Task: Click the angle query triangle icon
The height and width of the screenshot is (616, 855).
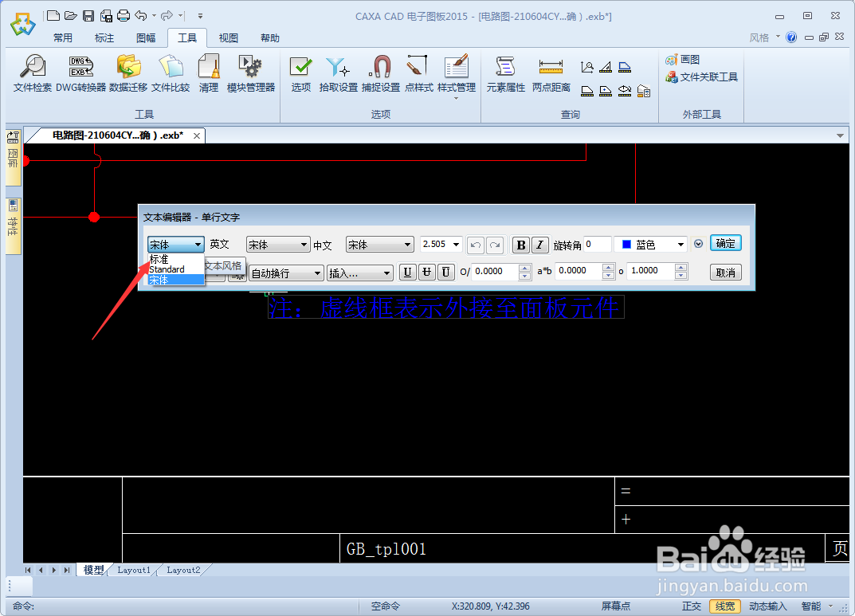Action: (606, 67)
